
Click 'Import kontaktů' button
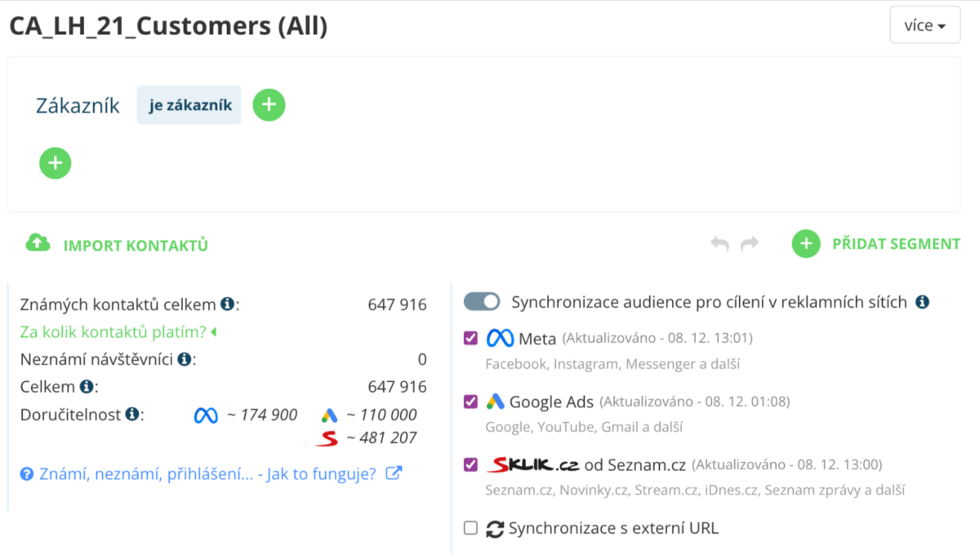136,245
